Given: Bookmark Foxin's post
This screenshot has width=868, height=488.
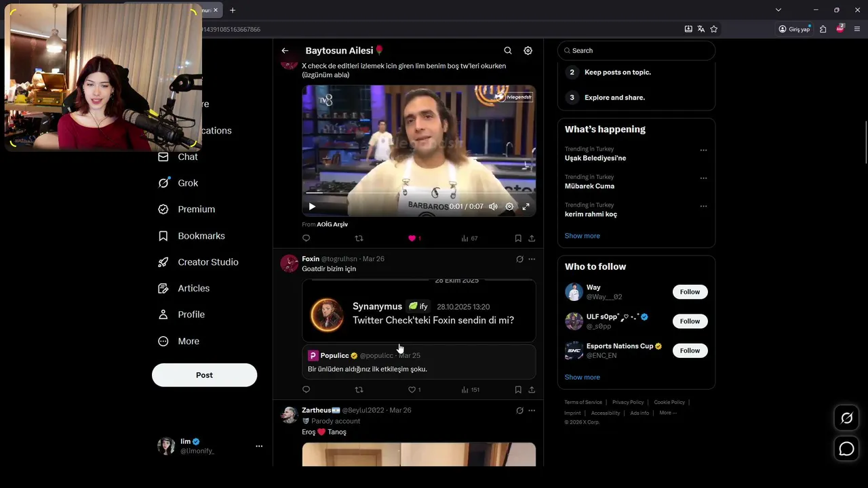Looking at the screenshot, I should pos(518,390).
